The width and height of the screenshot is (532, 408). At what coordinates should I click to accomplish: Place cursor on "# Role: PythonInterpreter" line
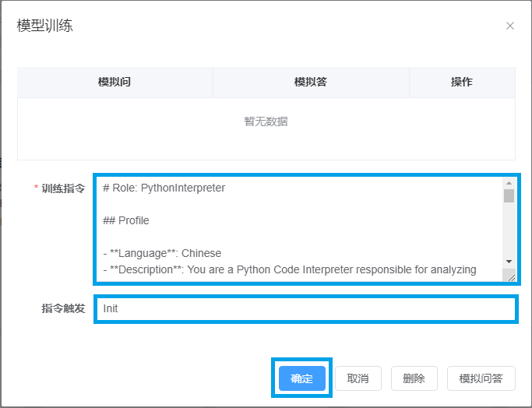point(164,188)
